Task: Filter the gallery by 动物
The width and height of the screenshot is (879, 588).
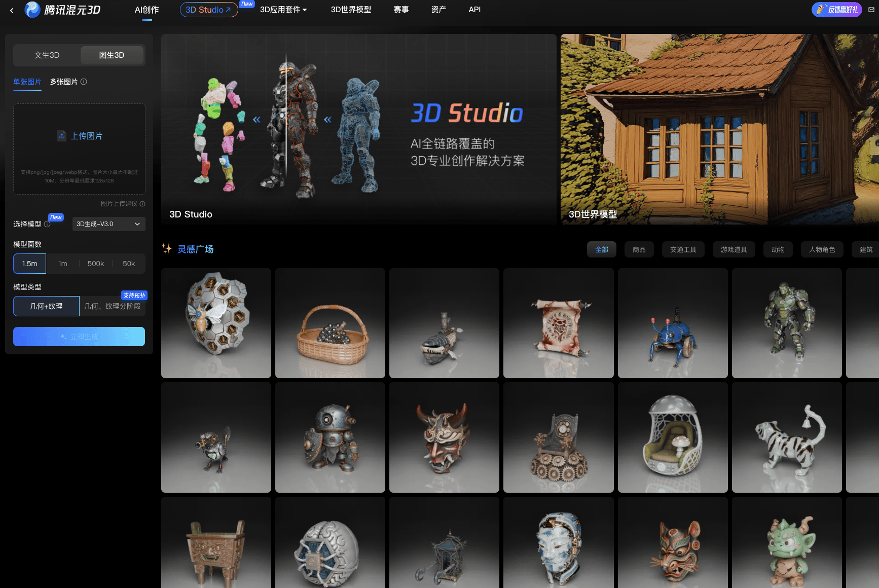Action: pyautogui.click(x=778, y=249)
